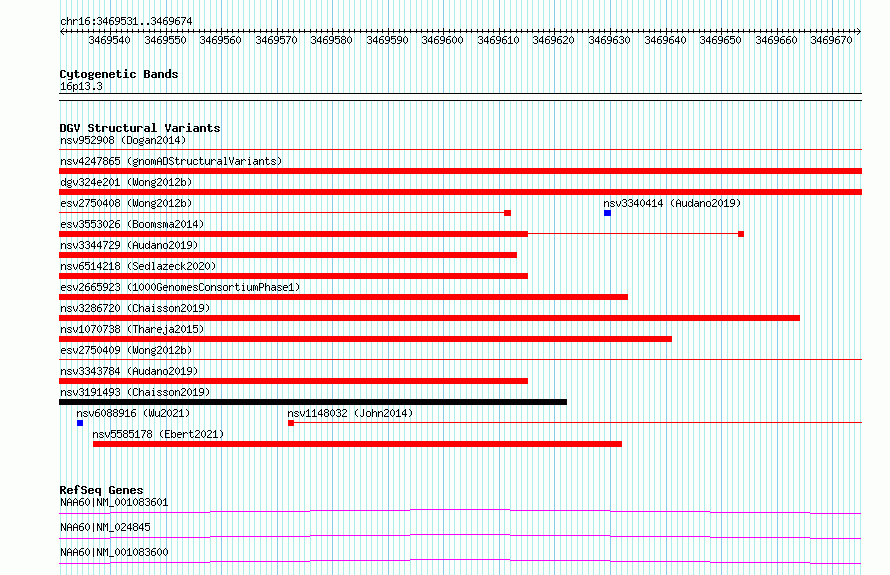This screenshot has width=890, height=575.
Task: Open esv2665923 (1000GenomesConsortiumPhase1) variant
Action: 180,287
